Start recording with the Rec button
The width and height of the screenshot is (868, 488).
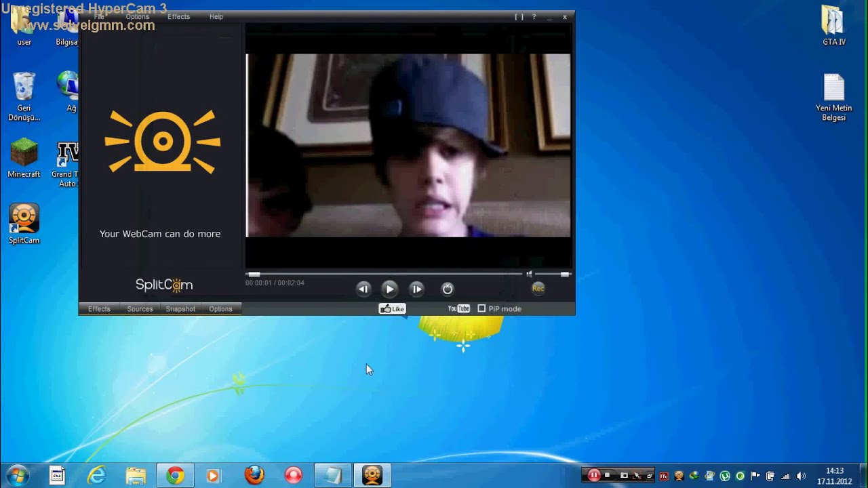(538, 288)
